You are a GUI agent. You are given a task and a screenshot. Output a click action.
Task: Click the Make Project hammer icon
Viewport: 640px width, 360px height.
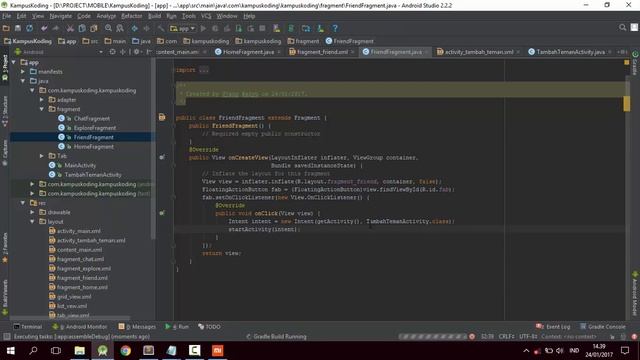tap(161, 28)
